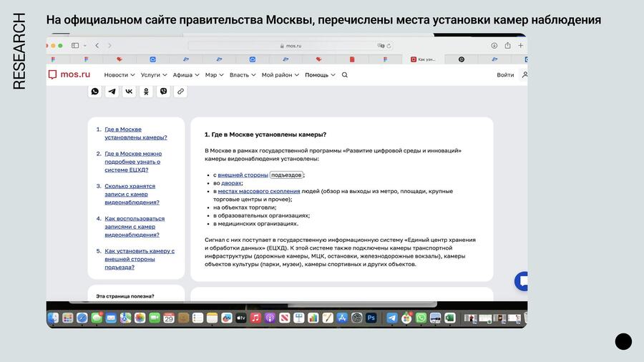Go back in Safari
This screenshot has height=362, width=644.
[x=97, y=46]
